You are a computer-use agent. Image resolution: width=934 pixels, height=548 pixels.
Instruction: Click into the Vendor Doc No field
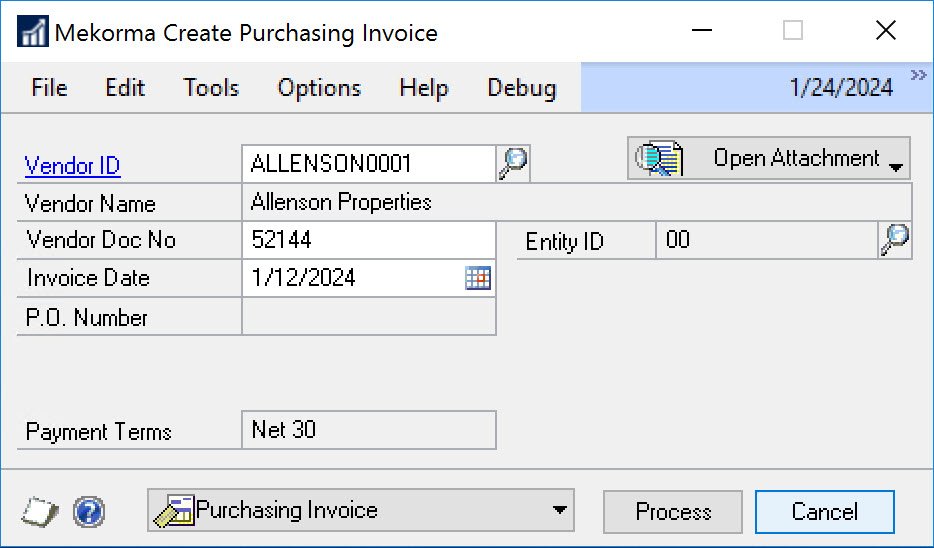368,240
